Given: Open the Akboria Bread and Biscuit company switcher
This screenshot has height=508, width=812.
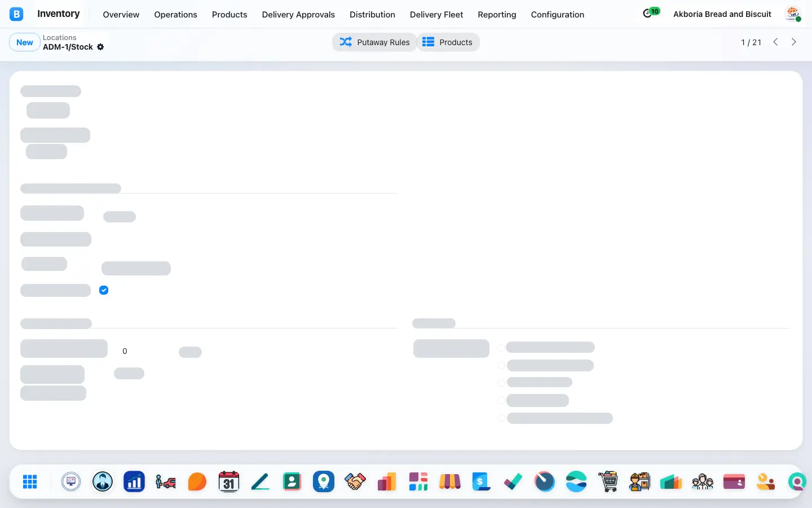Looking at the screenshot, I should pos(722,14).
